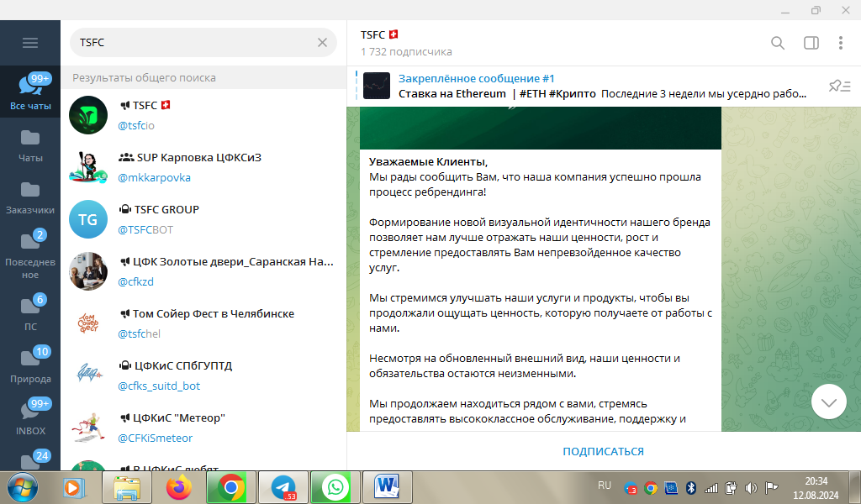
Task: Click the RU language indicator
Action: coord(605,486)
